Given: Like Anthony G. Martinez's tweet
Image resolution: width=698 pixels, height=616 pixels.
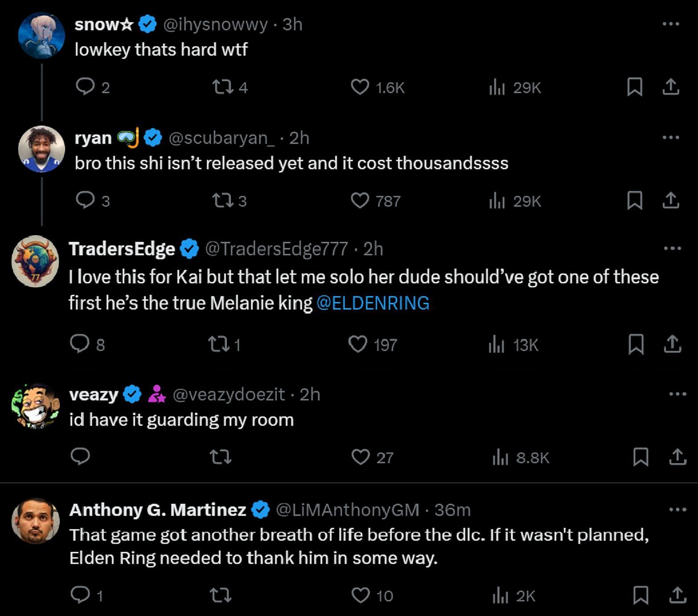Looking at the screenshot, I should [360, 596].
